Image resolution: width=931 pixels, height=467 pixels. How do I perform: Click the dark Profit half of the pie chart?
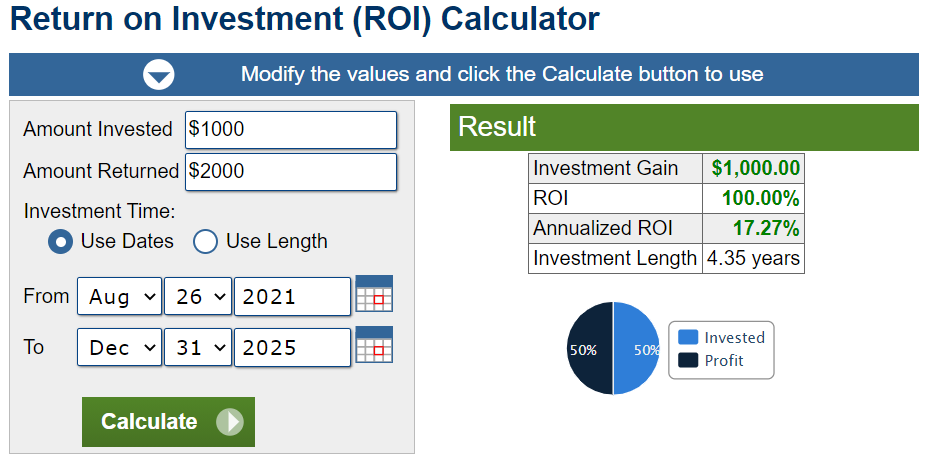[590, 348]
